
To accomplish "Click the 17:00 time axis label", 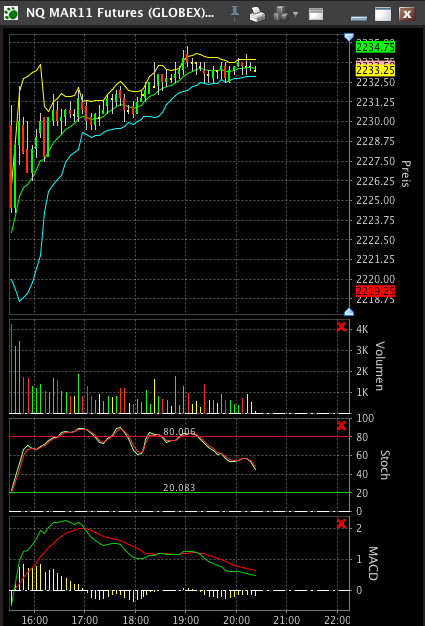I will 85,620.
